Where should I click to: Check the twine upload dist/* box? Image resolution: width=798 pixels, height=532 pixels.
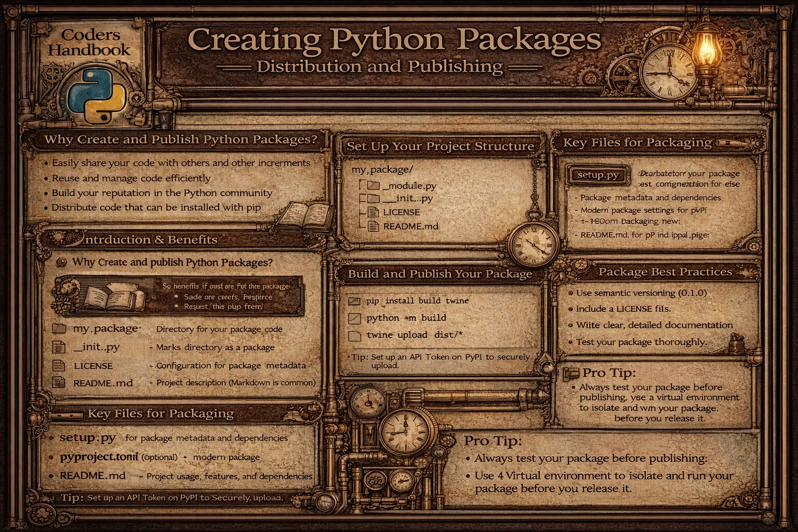coord(355,335)
